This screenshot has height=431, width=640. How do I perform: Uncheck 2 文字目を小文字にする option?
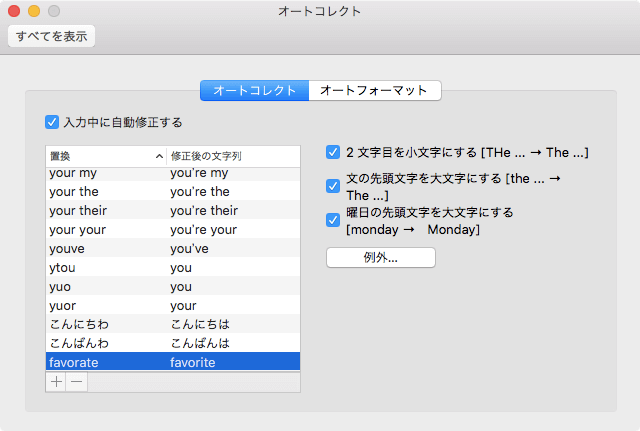(x=333, y=153)
